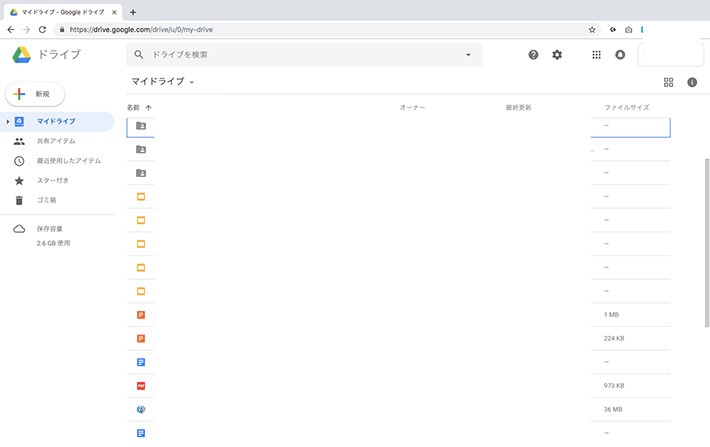The height and width of the screenshot is (447, 710).
Task: Click the magnifier search icon
Action: coord(139,55)
